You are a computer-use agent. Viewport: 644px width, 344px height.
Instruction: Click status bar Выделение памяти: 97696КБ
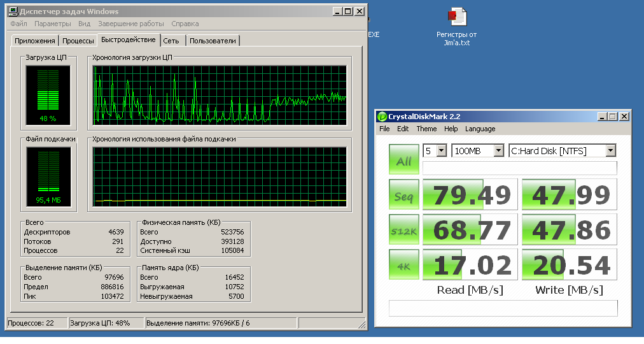pos(221,323)
